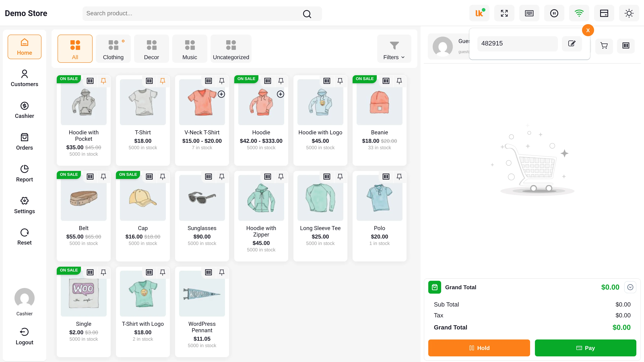Screen dimensions: 644x362
Task: Select the All category tab
Action: point(75,49)
